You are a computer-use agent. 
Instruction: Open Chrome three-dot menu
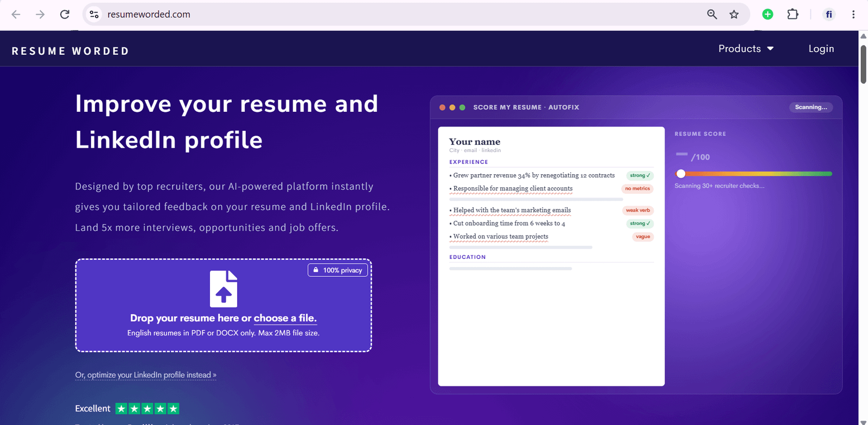pyautogui.click(x=853, y=15)
